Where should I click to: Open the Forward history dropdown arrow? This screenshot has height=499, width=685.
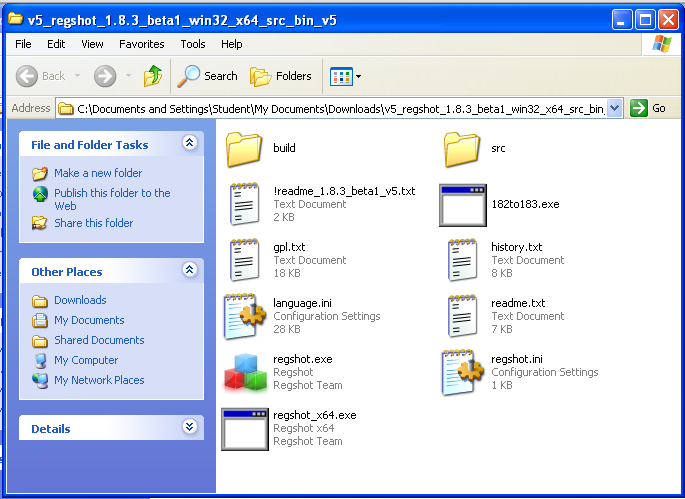click(x=128, y=76)
